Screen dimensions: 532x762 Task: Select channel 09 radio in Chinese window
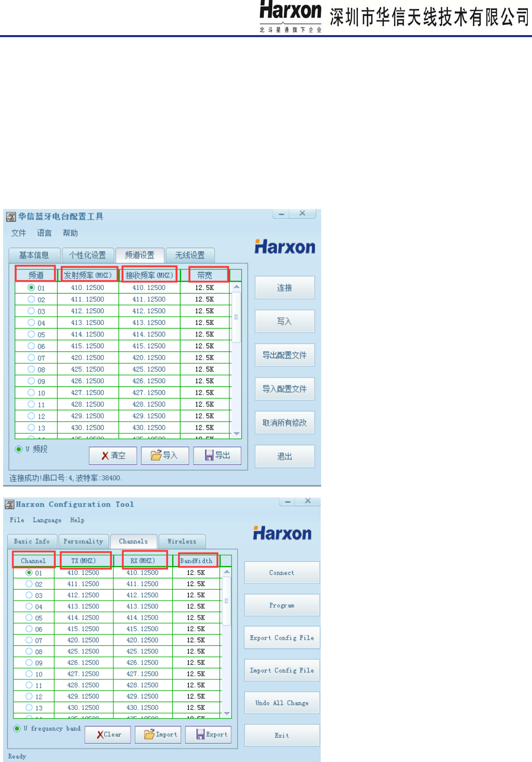31,381
